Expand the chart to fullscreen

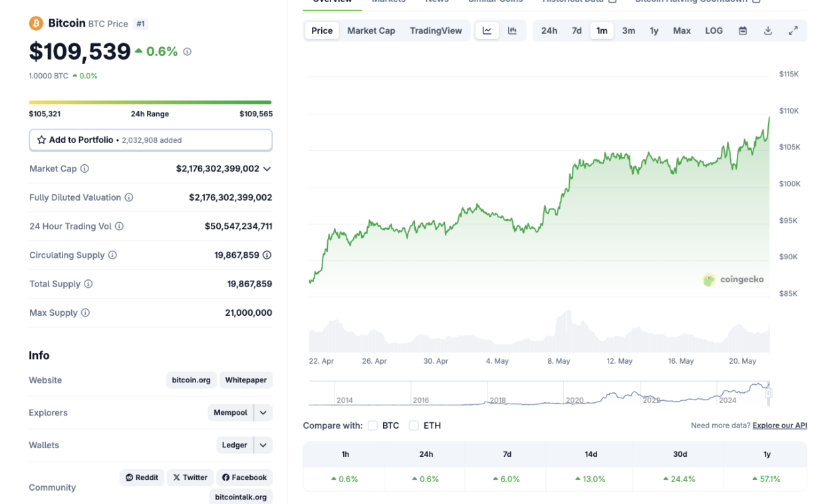(x=792, y=30)
